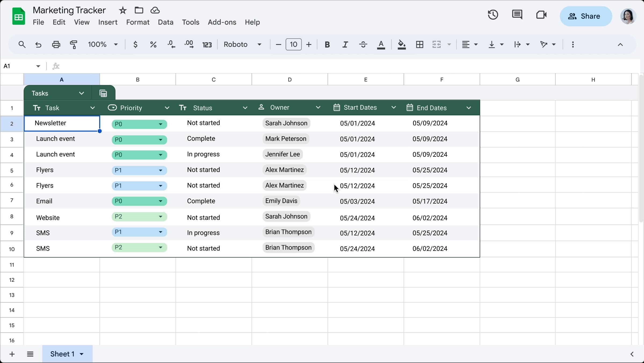
Task: Toggle italic formatting
Action: tap(345, 45)
